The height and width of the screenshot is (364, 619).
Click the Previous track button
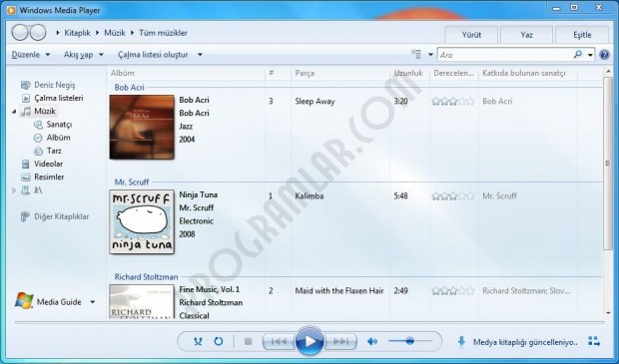click(279, 341)
